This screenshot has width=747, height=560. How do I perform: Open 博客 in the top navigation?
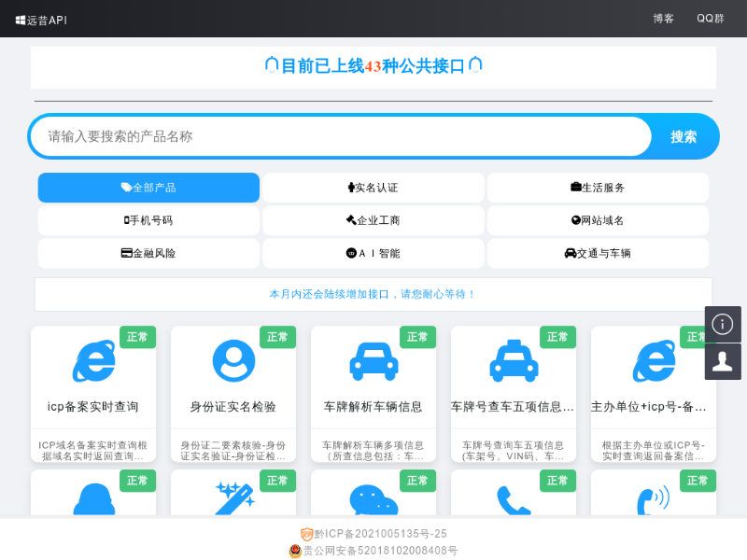(x=663, y=19)
